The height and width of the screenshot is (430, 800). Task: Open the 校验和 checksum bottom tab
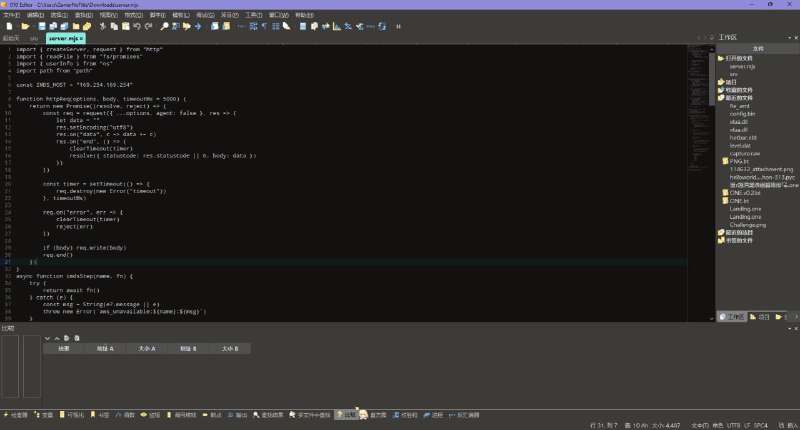408,414
